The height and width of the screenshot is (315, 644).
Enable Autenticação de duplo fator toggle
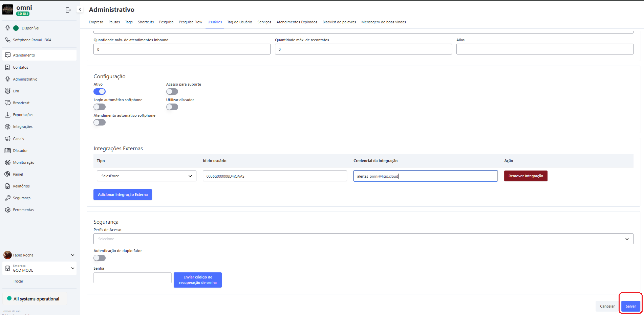click(x=100, y=258)
